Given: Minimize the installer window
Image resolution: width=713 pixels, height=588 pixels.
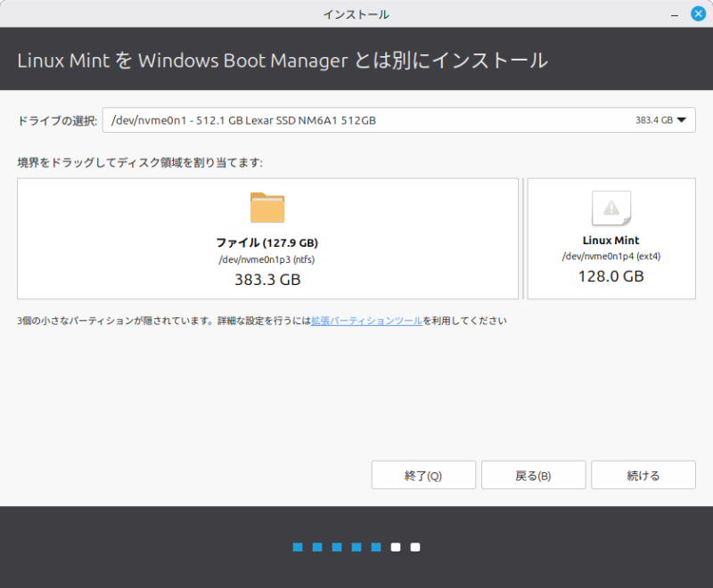Looking at the screenshot, I should (x=672, y=14).
